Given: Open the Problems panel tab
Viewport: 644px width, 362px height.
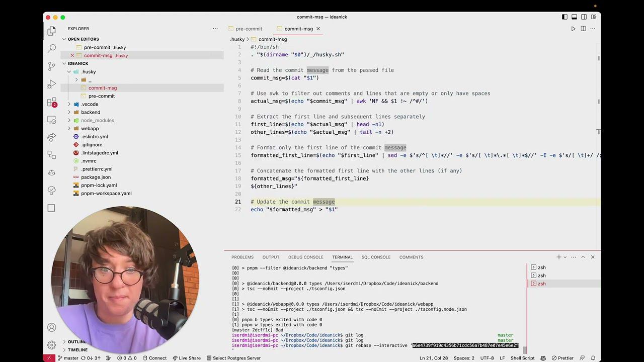Looking at the screenshot, I should (x=243, y=257).
